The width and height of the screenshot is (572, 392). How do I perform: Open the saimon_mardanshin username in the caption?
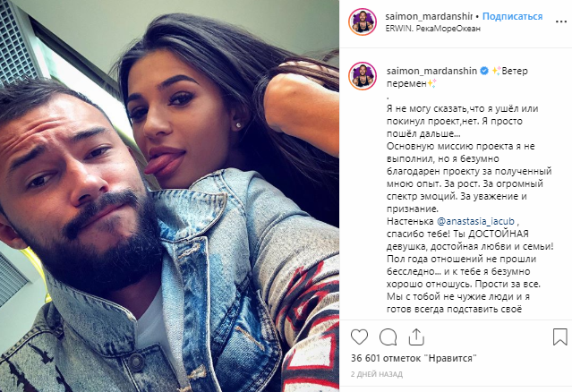[x=431, y=71]
